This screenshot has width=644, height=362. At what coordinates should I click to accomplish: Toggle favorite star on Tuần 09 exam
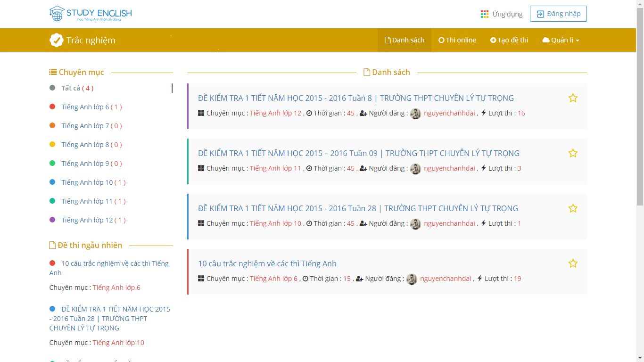pos(573,153)
